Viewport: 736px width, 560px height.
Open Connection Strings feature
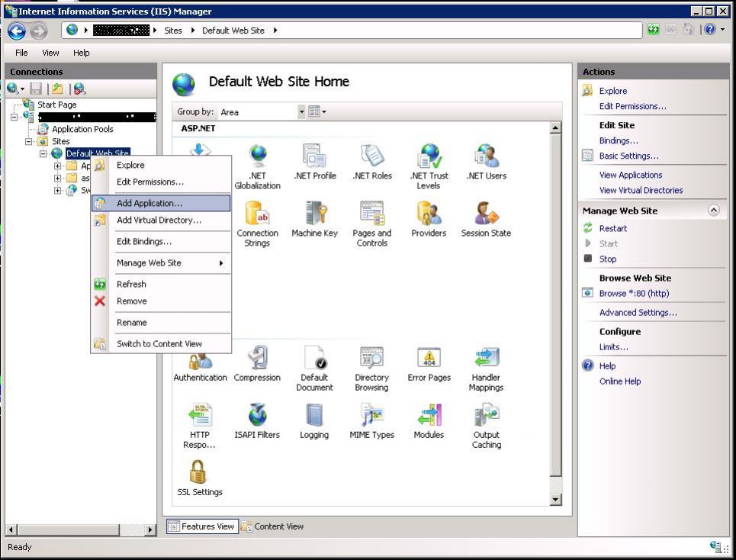coord(257,224)
